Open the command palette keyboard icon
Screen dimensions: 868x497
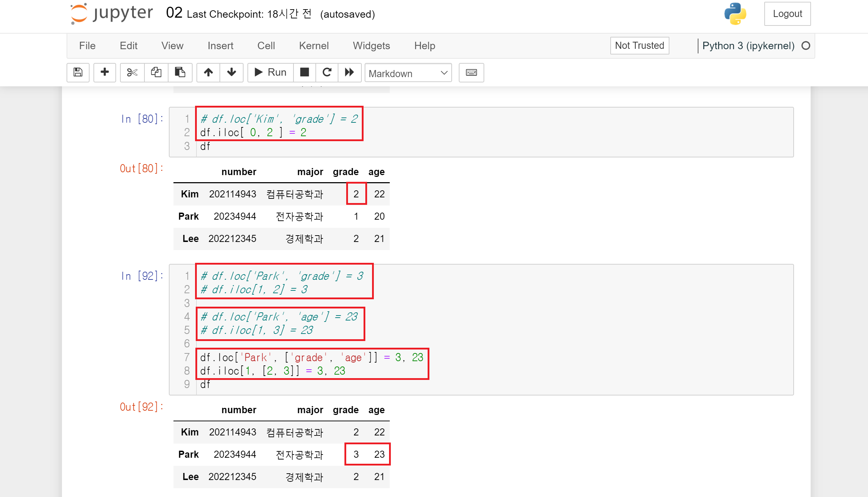(471, 73)
